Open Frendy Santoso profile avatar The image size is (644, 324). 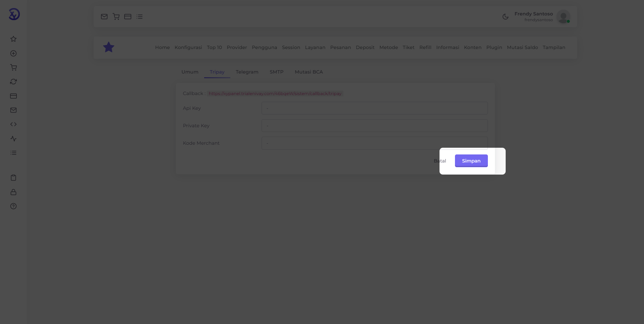563,16
